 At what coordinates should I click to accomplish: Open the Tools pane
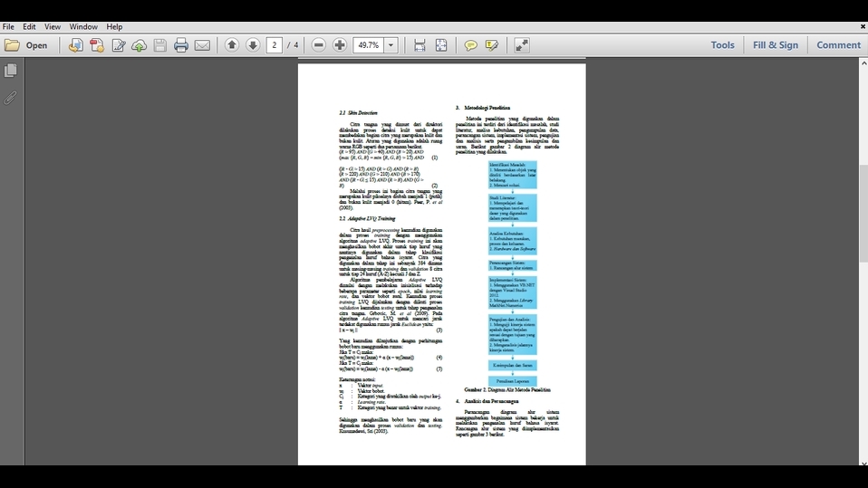[x=722, y=45]
